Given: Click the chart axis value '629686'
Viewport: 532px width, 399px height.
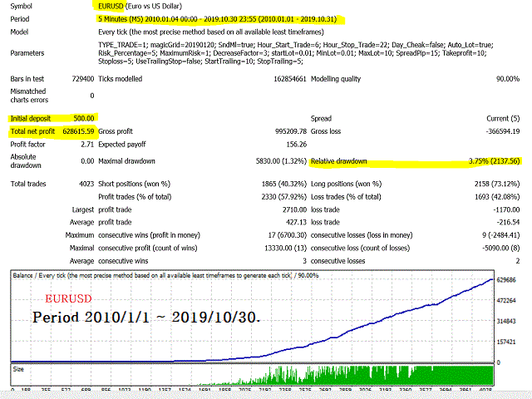Looking at the screenshot, I should click(506, 280).
